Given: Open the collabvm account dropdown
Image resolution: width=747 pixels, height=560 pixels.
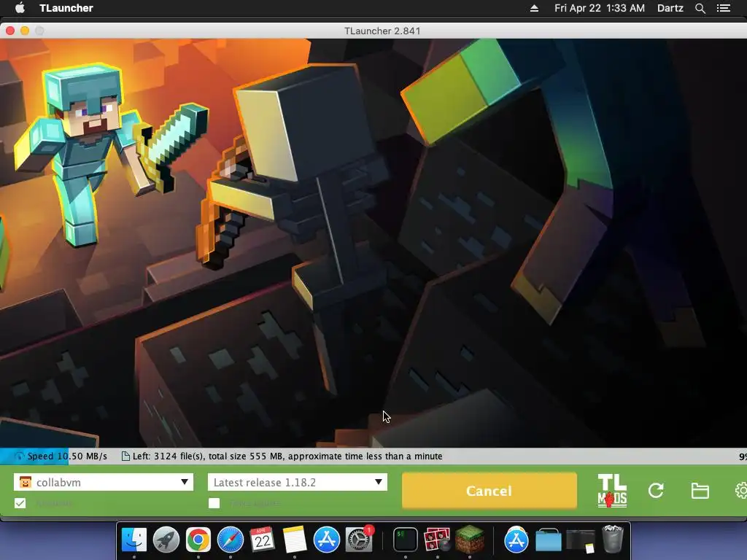Looking at the screenshot, I should pos(104,482).
